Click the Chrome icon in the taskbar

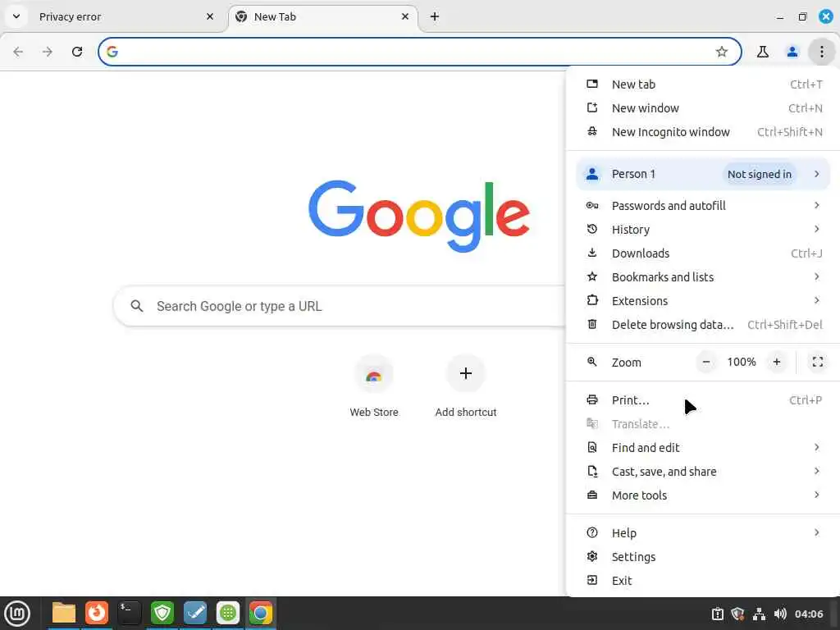point(261,613)
